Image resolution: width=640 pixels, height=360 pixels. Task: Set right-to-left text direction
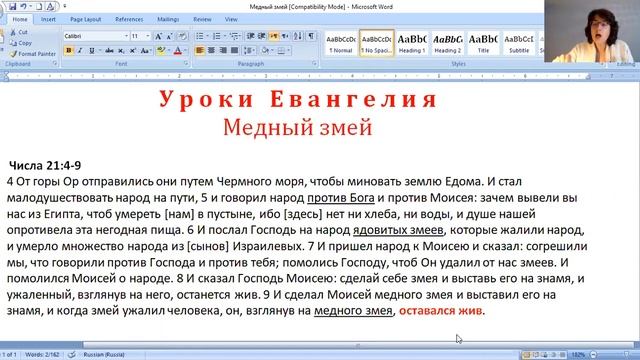[x=285, y=36]
